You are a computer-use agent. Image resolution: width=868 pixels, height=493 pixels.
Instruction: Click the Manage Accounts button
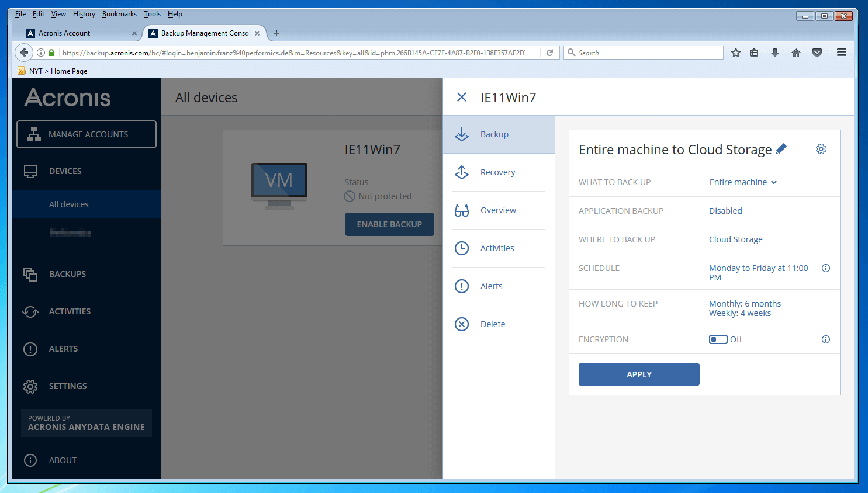coord(87,134)
